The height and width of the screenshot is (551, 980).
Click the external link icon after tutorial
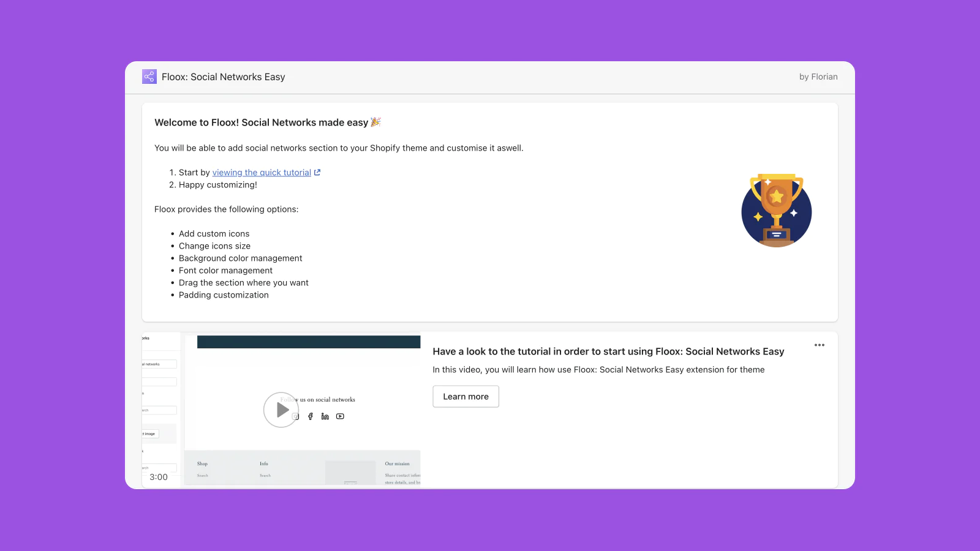pyautogui.click(x=317, y=173)
